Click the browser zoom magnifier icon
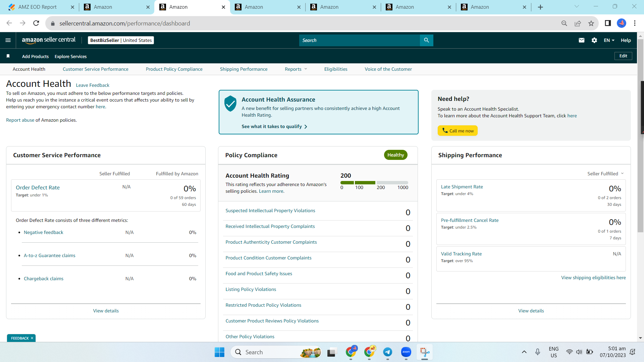The width and height of the screenshot is (644, 362). click(x=564, y=23)
